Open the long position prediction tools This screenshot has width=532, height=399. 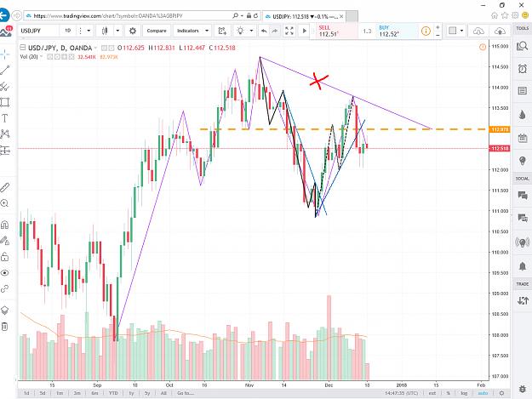tap(5, 150)
